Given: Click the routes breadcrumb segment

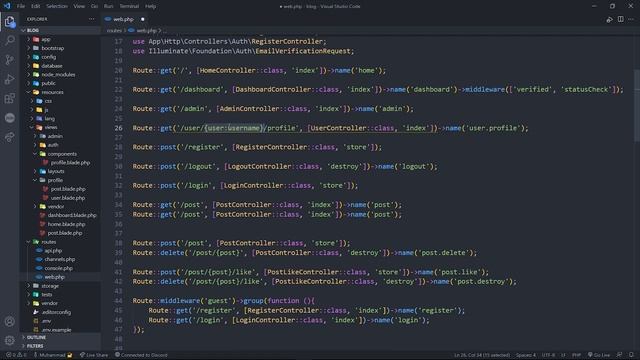Looking at the screenshot, I should point(114,31).
